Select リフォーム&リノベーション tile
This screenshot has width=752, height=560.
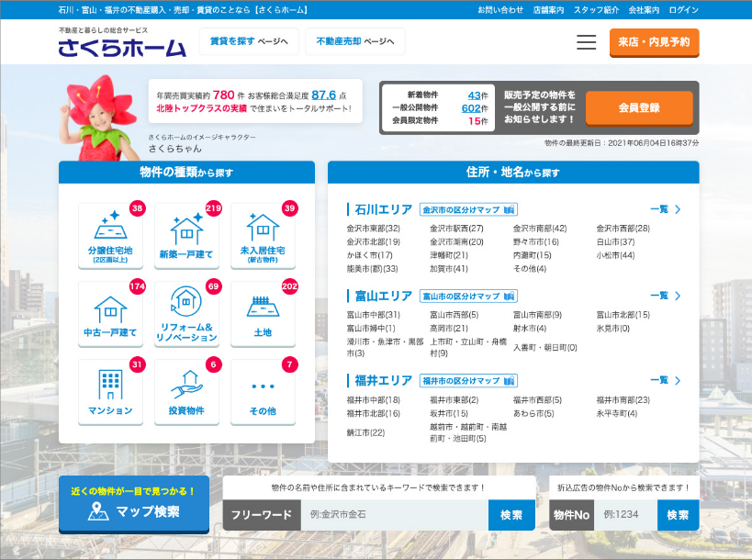[x=186, y=314]
